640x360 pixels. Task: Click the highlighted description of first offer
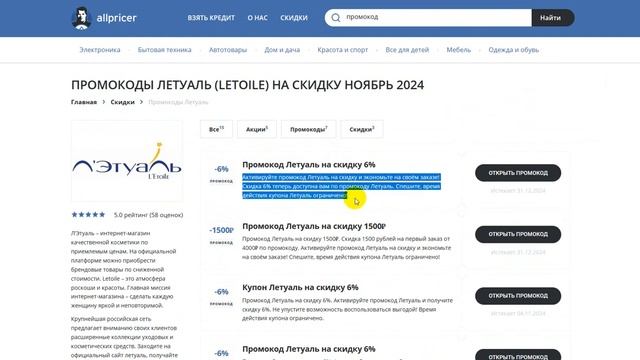[x=341, y=186]
